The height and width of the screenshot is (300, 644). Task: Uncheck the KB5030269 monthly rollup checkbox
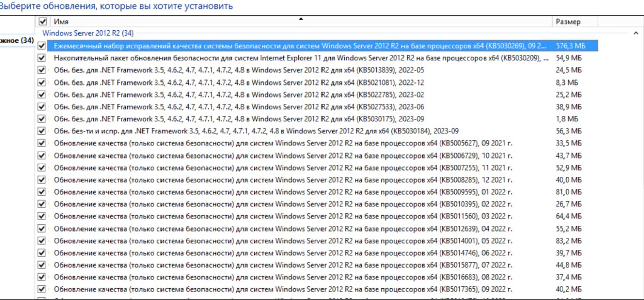pyautogui.click(x=42, y=46)
